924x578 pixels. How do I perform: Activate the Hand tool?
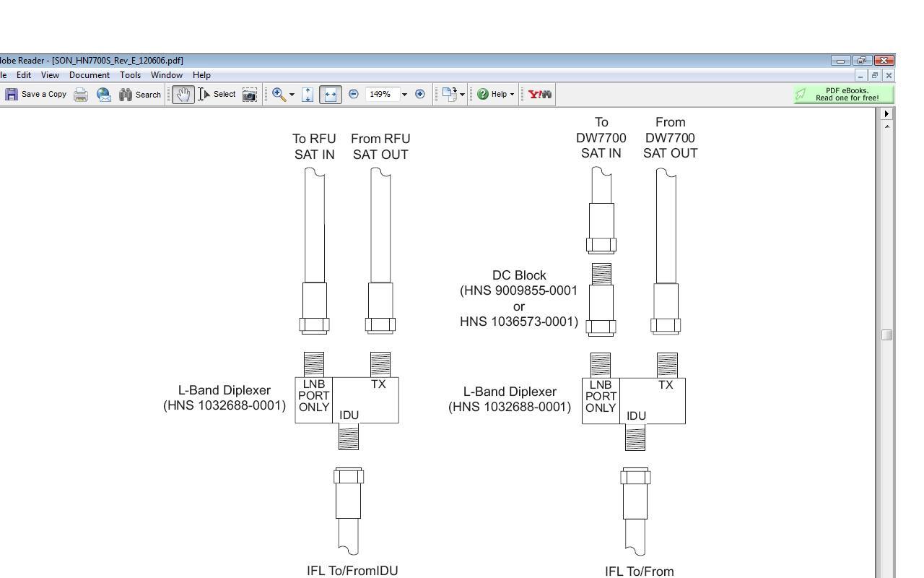183,95
